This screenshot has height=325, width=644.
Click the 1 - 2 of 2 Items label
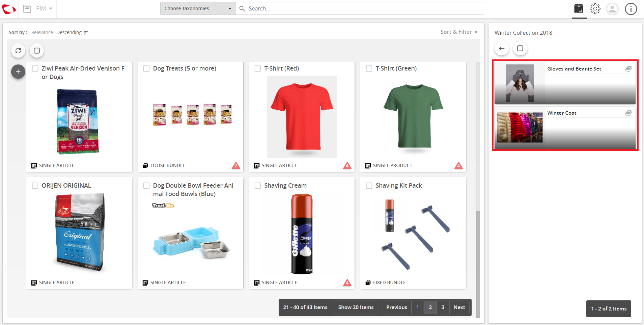609,309
